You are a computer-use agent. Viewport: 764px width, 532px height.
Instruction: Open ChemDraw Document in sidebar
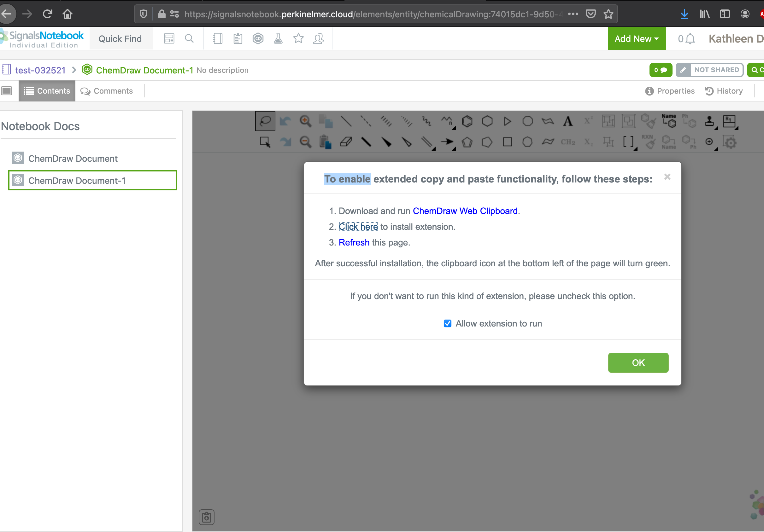pyautogui.click(x=73, y=159)
